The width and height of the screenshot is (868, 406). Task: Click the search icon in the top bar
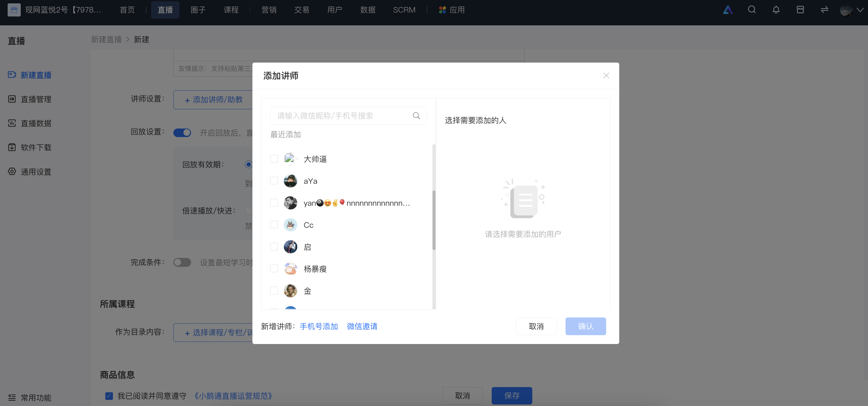752,10
